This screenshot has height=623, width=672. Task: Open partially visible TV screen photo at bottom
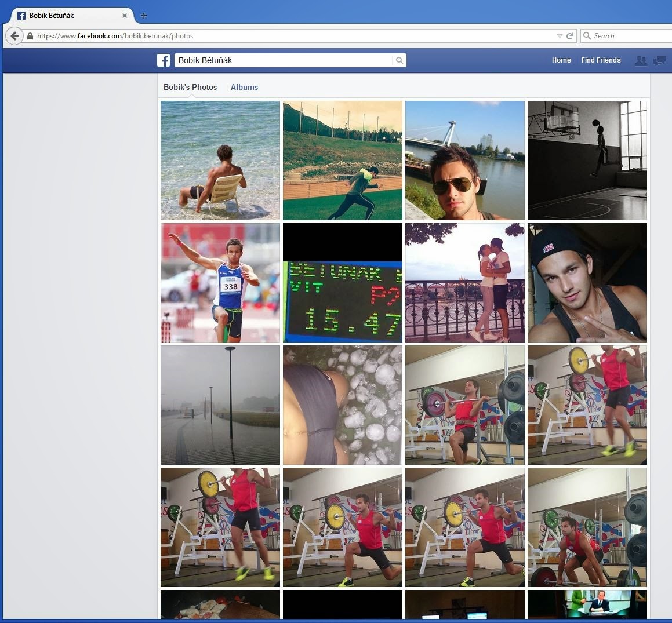click(587, 604)
